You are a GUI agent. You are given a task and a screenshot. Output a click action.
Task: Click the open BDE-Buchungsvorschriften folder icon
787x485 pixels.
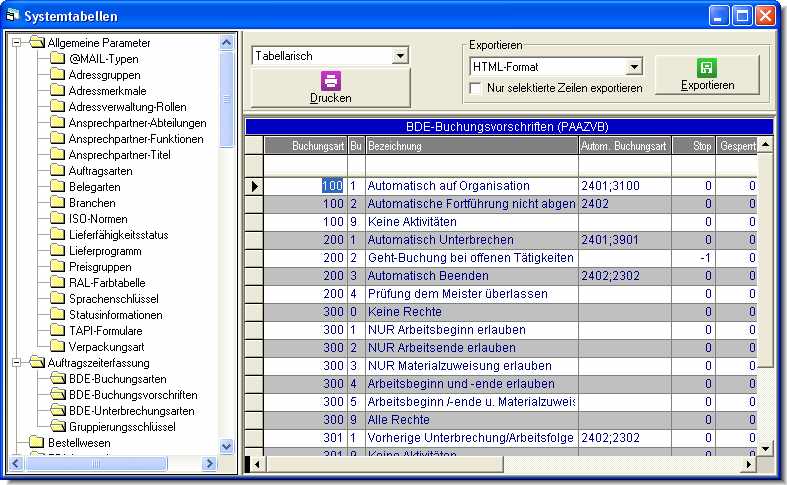(57, 395)
